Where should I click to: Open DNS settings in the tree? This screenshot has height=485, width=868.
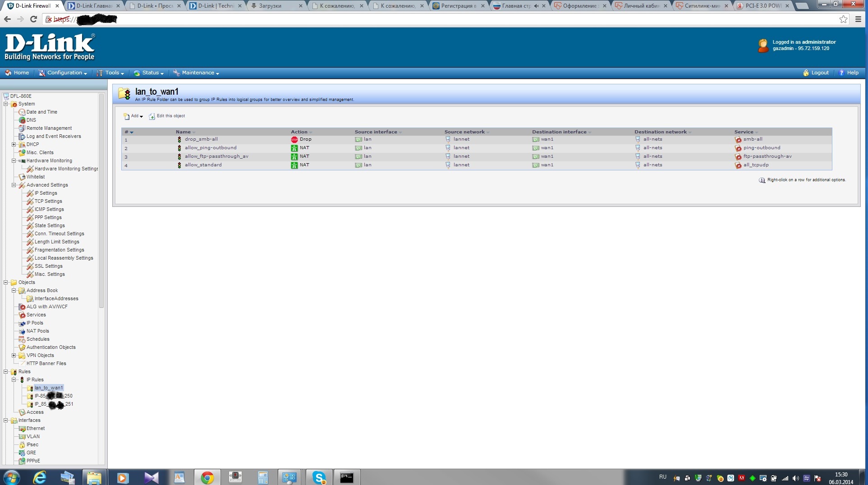point(31,120)
